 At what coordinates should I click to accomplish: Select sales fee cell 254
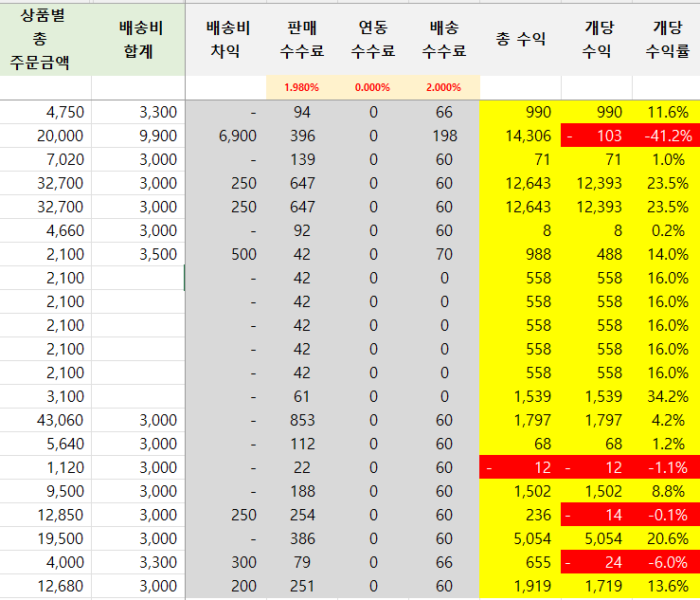[302, 515]
